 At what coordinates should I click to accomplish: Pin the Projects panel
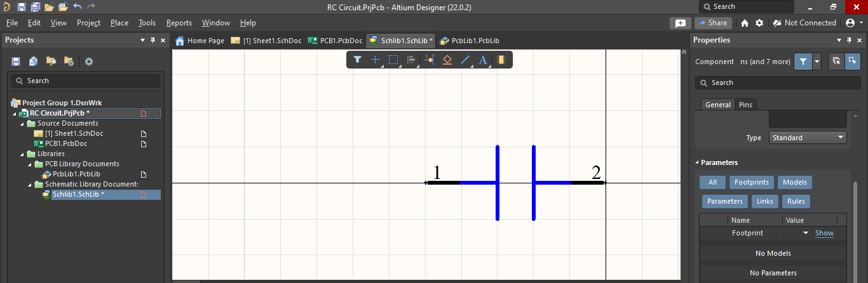tap(153, 40)
